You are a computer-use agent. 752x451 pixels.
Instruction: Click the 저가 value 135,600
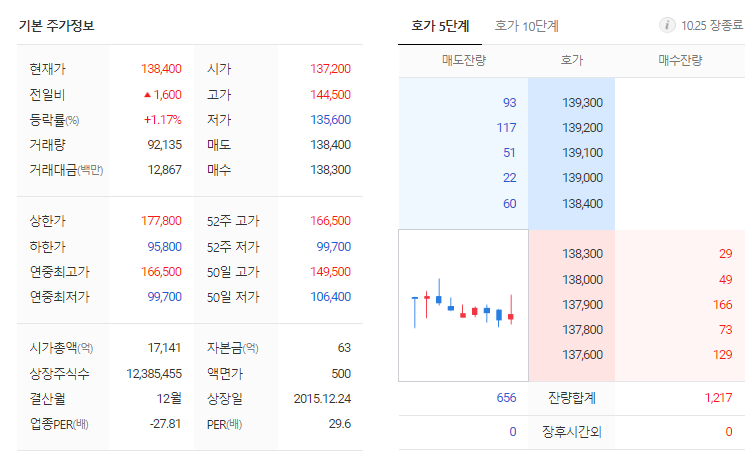(x=330, y=120)
